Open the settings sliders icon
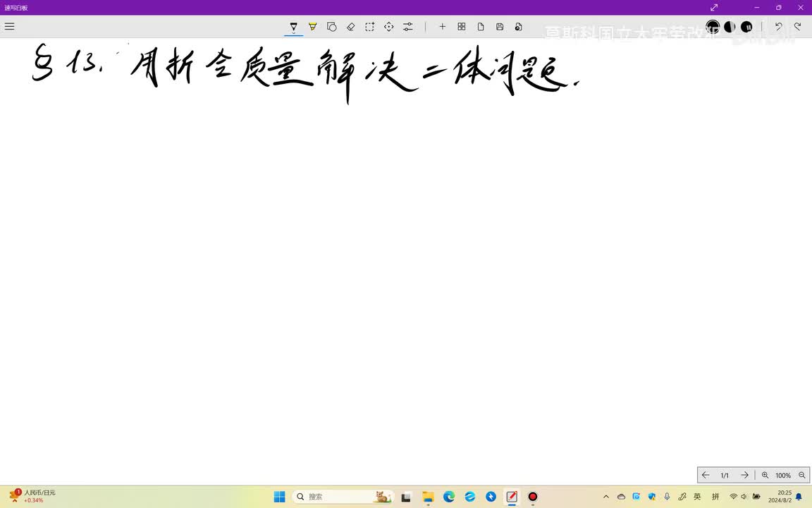Screen dimensions: 812x508 [408, 27]
